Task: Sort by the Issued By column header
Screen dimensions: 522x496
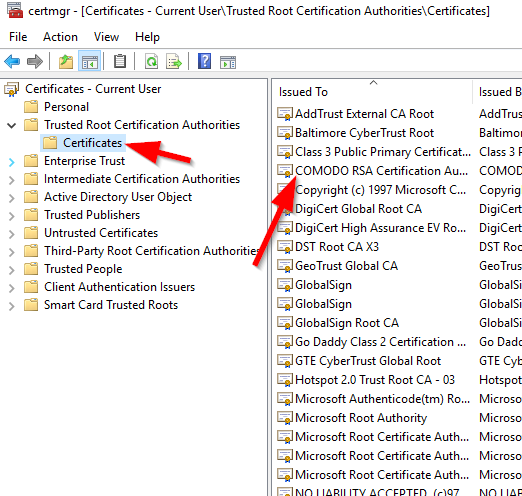Action: (x=497, y=92)
